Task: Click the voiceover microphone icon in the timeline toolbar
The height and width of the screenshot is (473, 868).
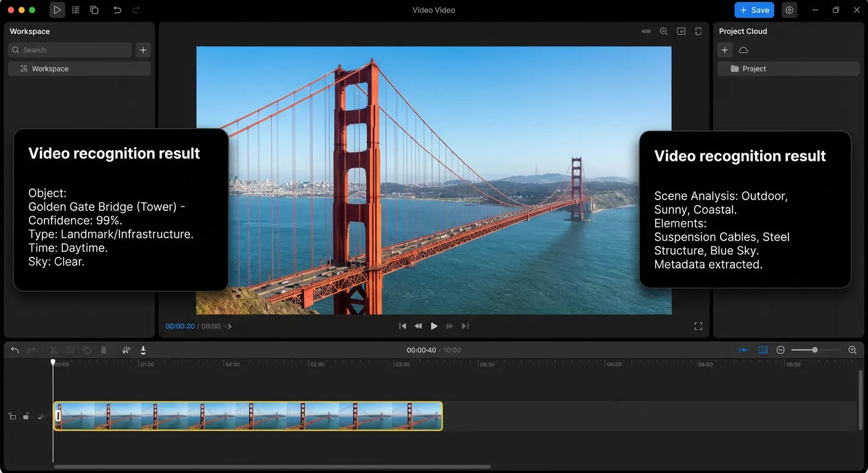Action: [x=143, y=350]
